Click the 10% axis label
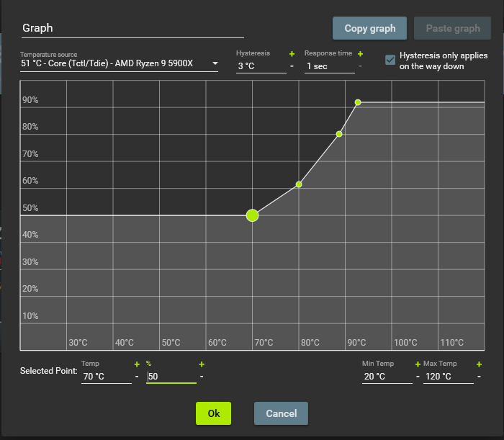This screenshot has height=440, width=504. point(30,316)
